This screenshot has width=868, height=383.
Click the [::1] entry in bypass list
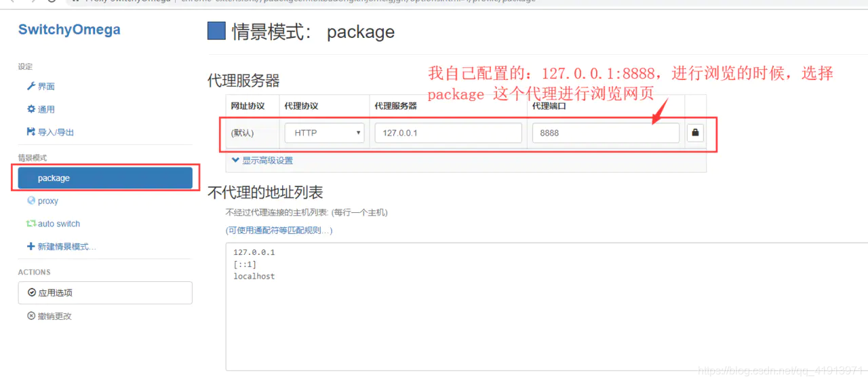245,264
